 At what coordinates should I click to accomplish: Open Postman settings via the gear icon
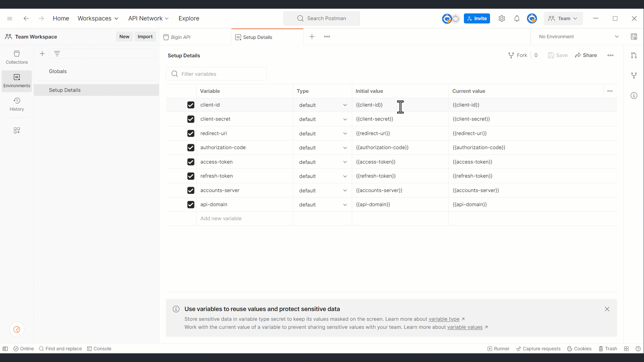tap(501, 18)
